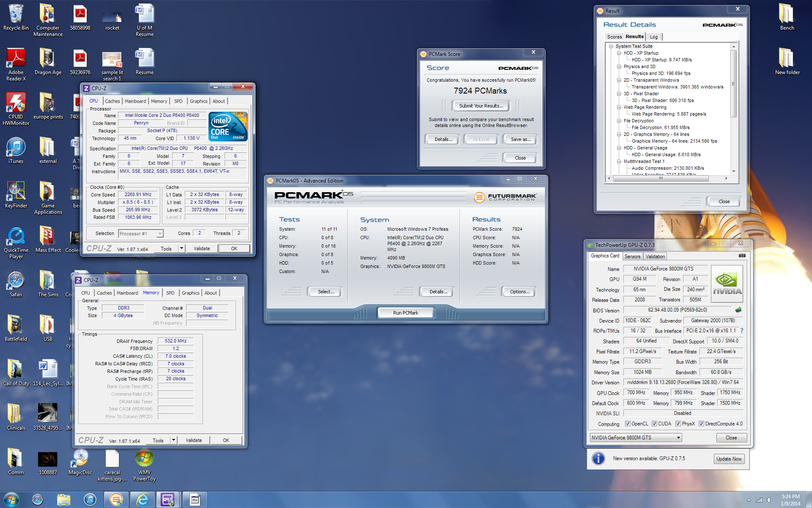Viewport: 812px width, 508px height.
Task: Click Update Now button
Action: point(729,459)
